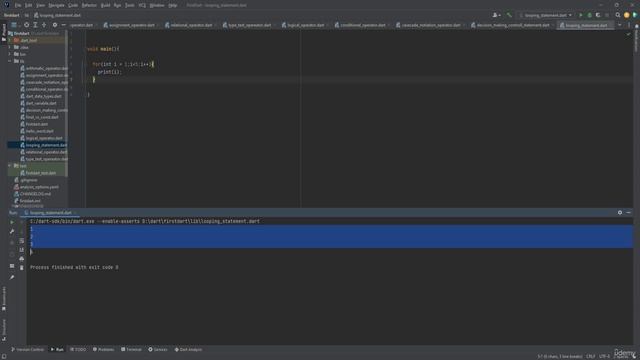640x360 pixels.
Task: Toggle the Project tool window stripe button
Action: [x=4, y=33]
